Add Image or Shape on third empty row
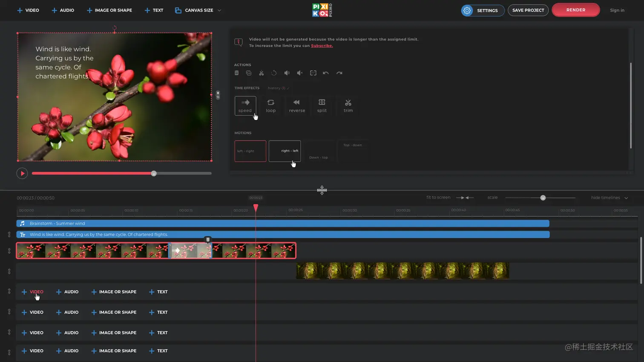644x362 pixels. tap(114, 333)
